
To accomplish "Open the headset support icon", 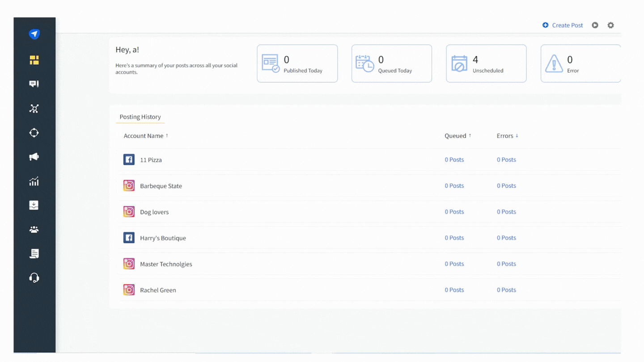I will coord(34,278).
